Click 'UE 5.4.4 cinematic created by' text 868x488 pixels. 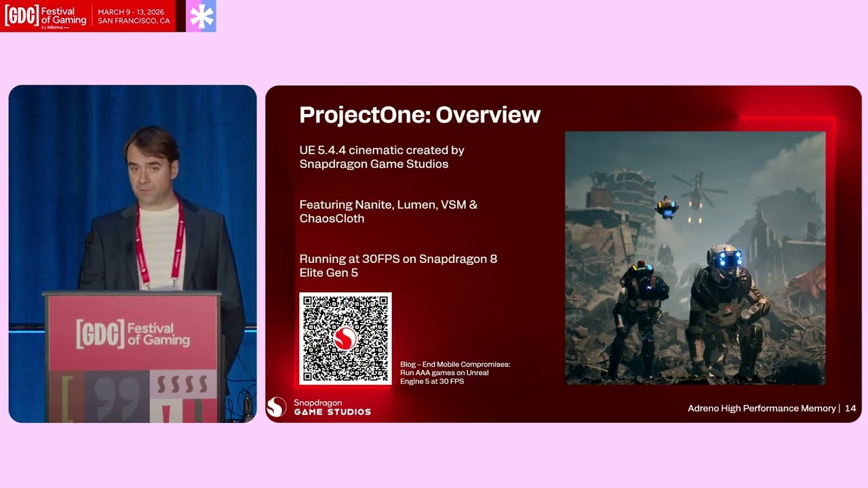382,150
